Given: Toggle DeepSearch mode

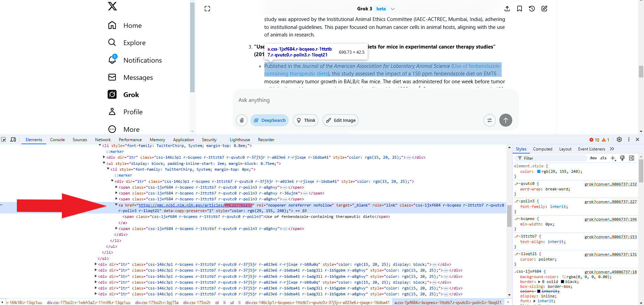Looking at the screenshot, I should click(270, 120).
